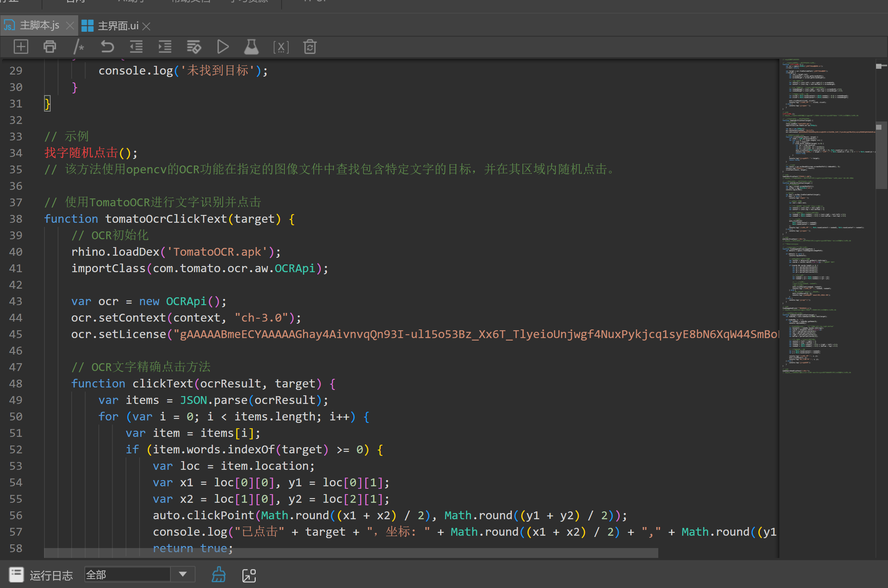The height and width of the screenshot is (588, 888).
Task: Click line number 38 in gutter
Action: click(x=16, y=219)
